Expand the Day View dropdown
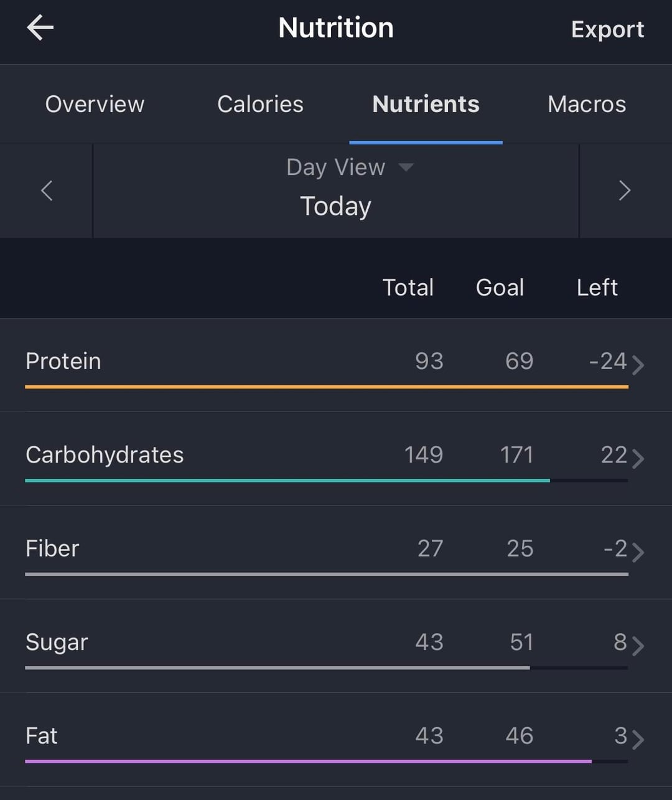Image resolution: width=672 pixels, height=800 pixels. 336,167
